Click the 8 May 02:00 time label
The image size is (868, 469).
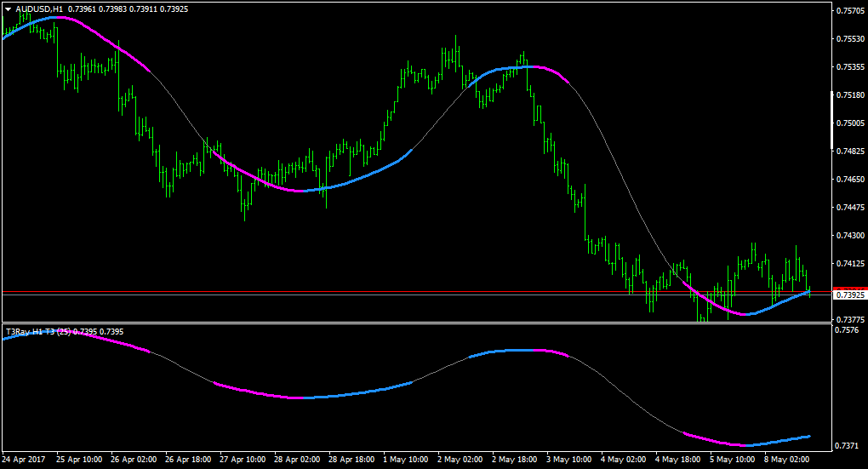[786, 460]
